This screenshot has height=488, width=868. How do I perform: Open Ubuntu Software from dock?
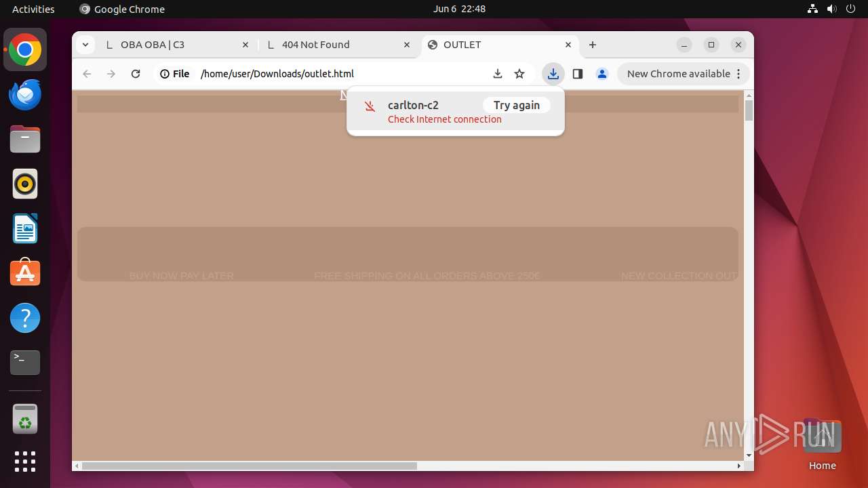[x=25, y=273]
